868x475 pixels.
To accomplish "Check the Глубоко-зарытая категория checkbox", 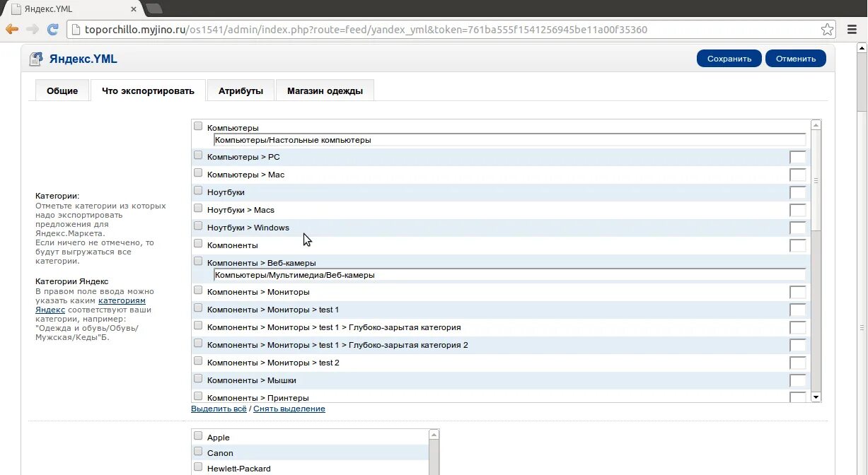I will tap(198, 326).
